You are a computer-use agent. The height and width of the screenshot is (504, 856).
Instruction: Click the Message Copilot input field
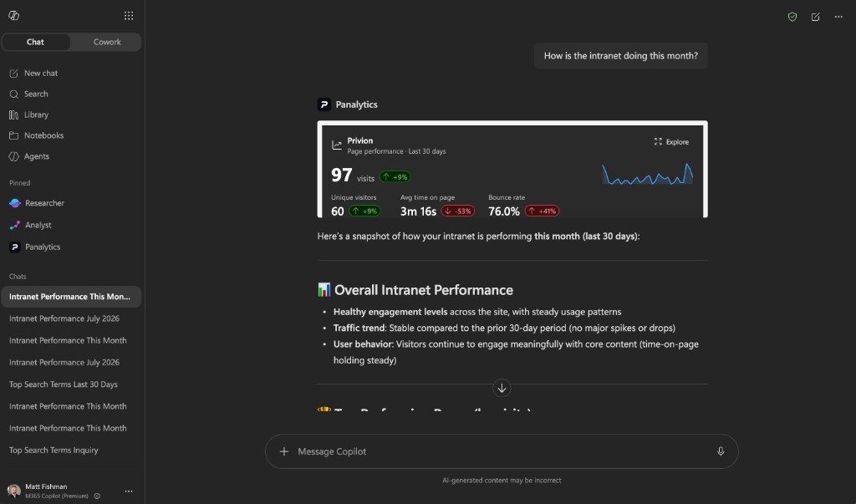point(502,451)
